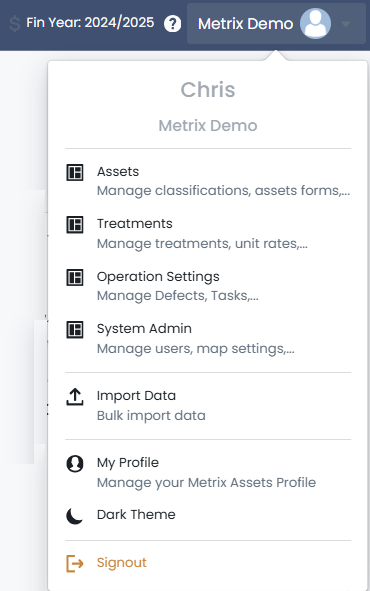Viewport: 370px width, 591px height.
Task: Click the Assets layout icon
Action: (75, 173)
